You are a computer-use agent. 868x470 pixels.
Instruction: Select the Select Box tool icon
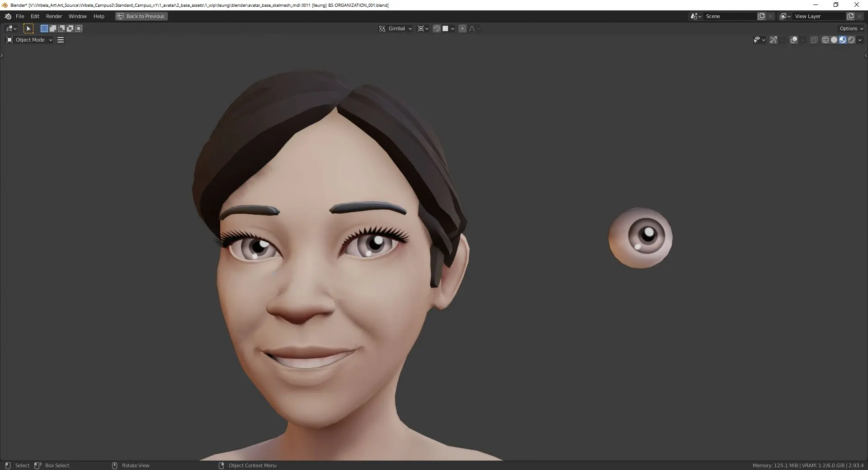[28, 28]
